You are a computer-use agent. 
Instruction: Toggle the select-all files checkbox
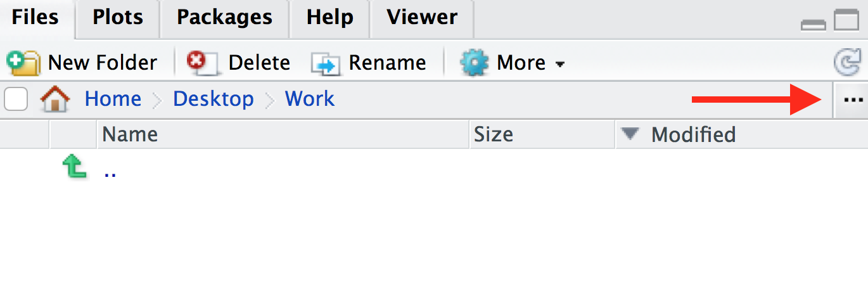[16, 100]
